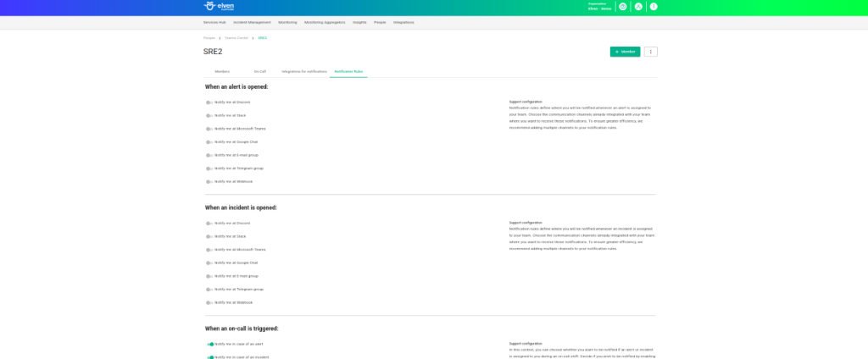The image size is (868, 359).
Task: Toggle Webhook notification for opened alerts
Action: click(x=209, y=181)
